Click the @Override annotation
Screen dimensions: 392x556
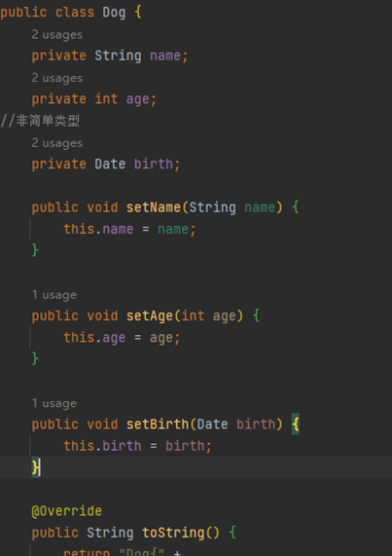click(67, 511)
